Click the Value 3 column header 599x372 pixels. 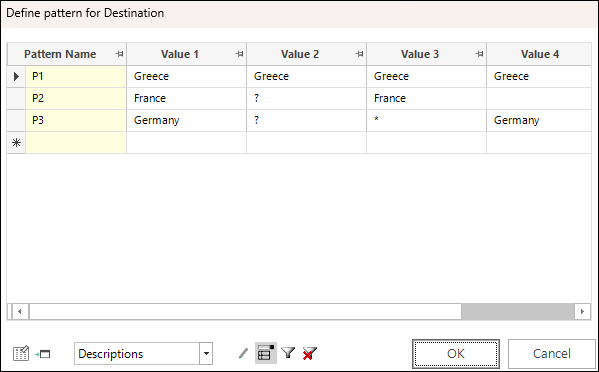(x=427, y=54)
